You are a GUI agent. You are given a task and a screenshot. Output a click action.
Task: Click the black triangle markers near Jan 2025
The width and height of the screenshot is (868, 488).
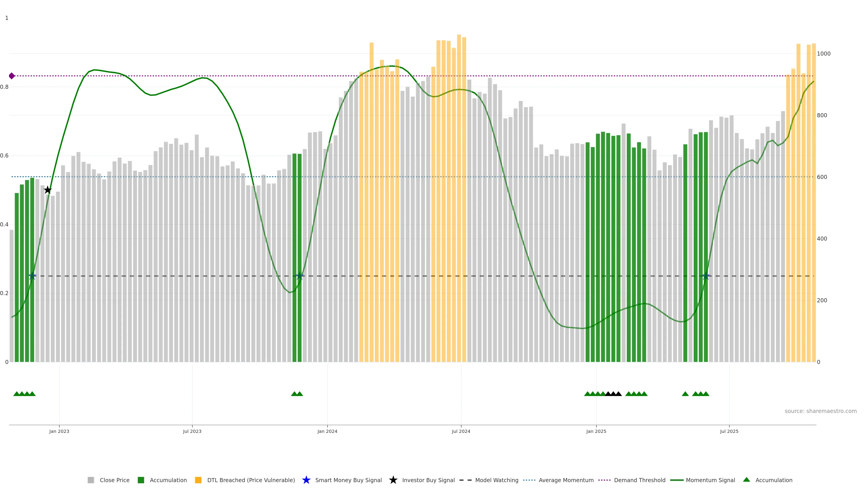click(x=613, y=394)
